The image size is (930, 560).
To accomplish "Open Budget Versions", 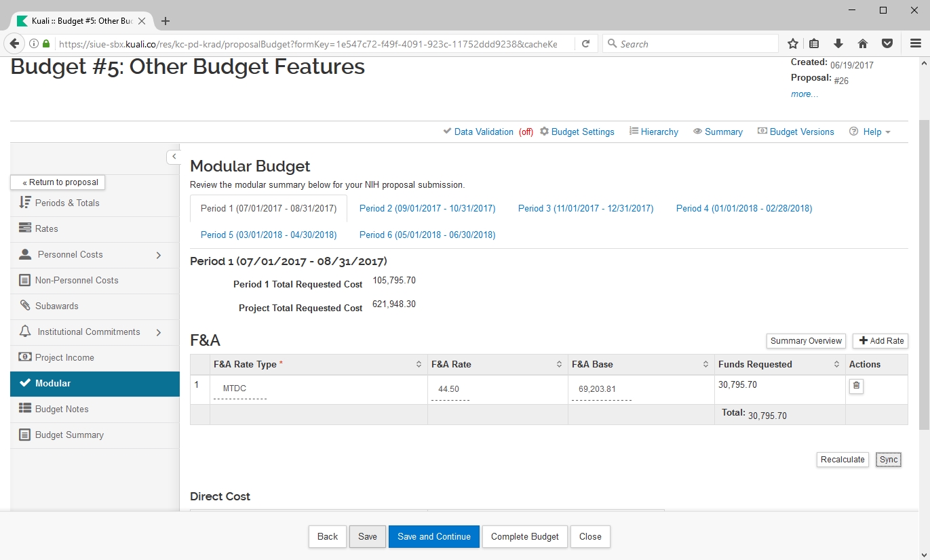I will pyautogui.click(x=796, y=132).
